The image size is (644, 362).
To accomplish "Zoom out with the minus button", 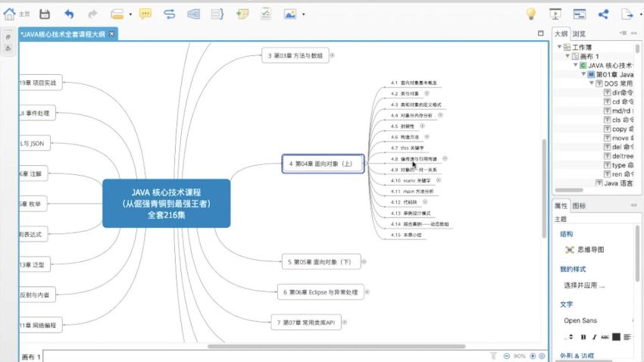I will click(506, 356).
